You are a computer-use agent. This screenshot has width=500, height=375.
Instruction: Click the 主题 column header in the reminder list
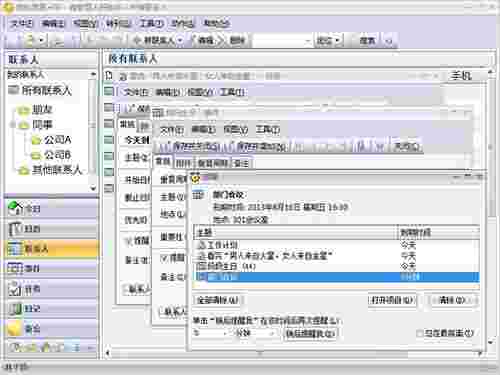[x=296, y=232]
